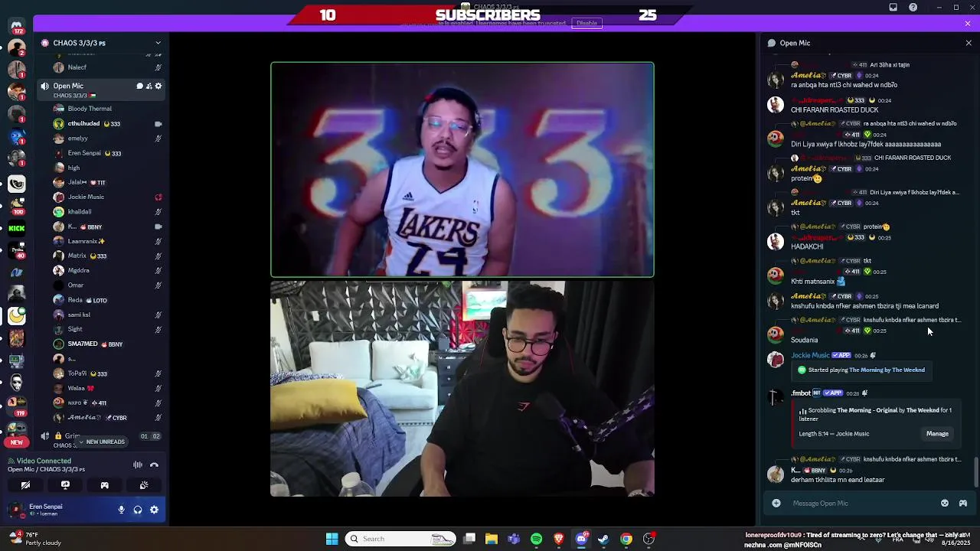Open the weather widget showing 76°F
The width and height of the screenshot is (980, 551).
click(36, 539)
